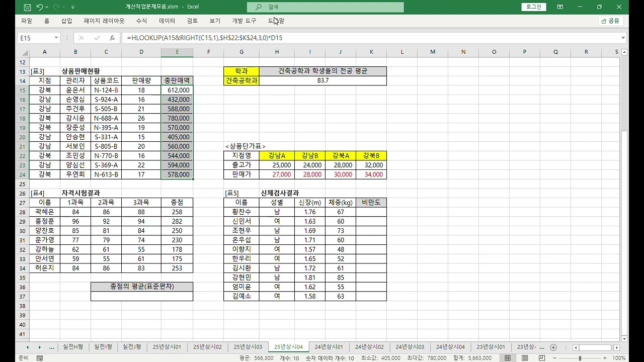The image size is (644, 362).
Task: Open the undo history dropdown arrow
Action: pos(47,7)
